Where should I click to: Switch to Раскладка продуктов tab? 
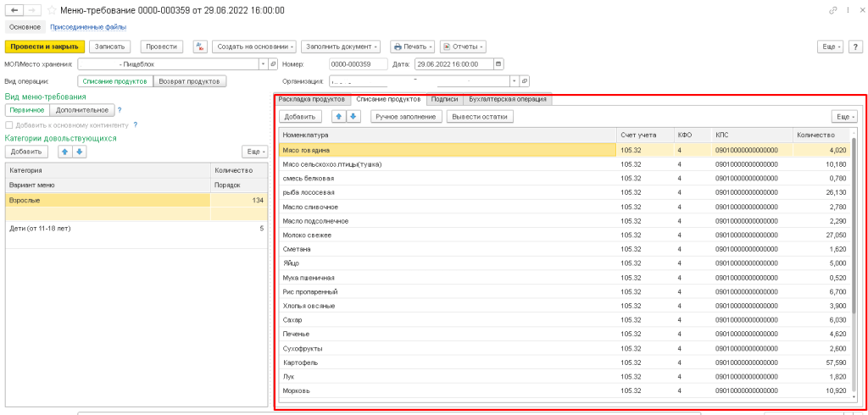[x=311, y=99]
